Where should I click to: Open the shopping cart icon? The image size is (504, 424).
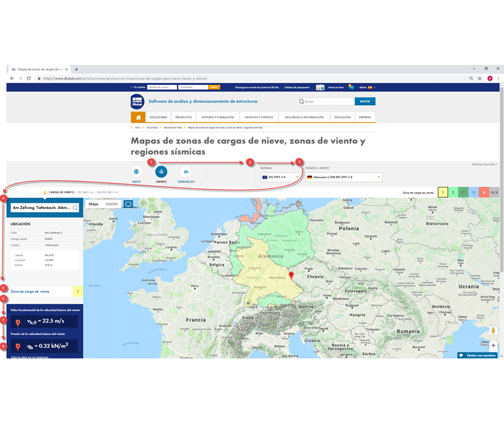tap(351, 87)
